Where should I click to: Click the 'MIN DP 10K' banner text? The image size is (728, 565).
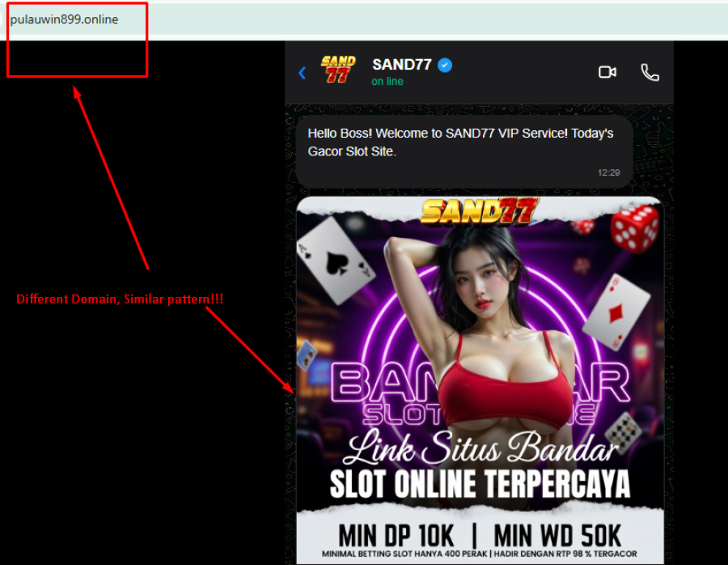tap(396, 536)
